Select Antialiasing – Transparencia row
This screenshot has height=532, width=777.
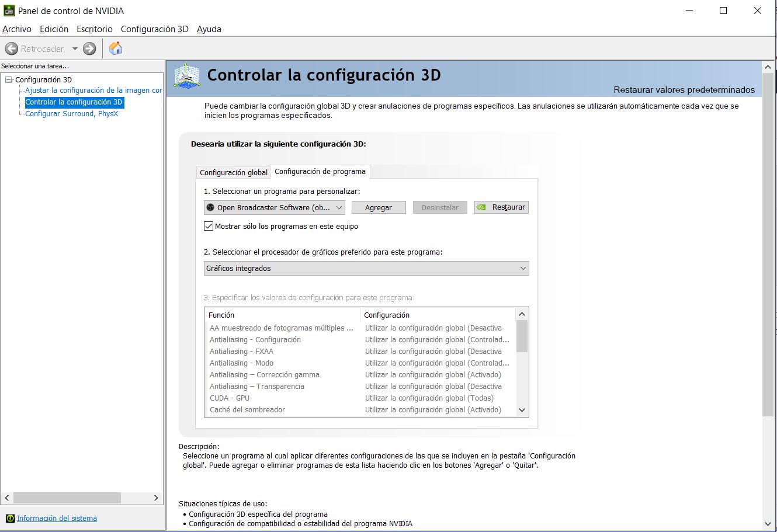[360, 387]
